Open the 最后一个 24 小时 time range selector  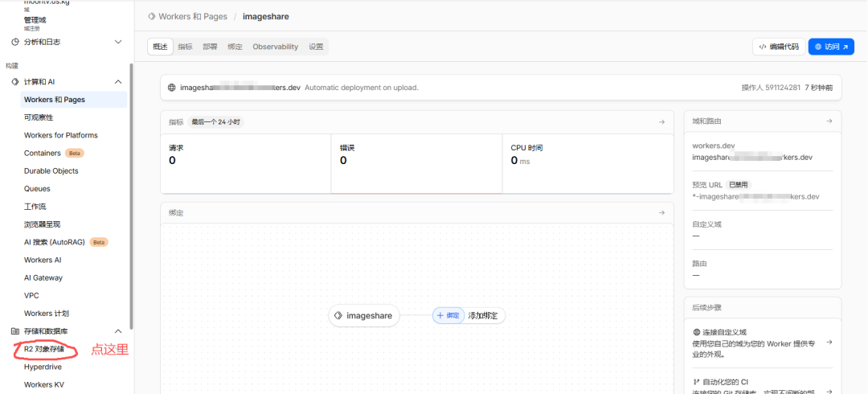[x=215, y=122]
